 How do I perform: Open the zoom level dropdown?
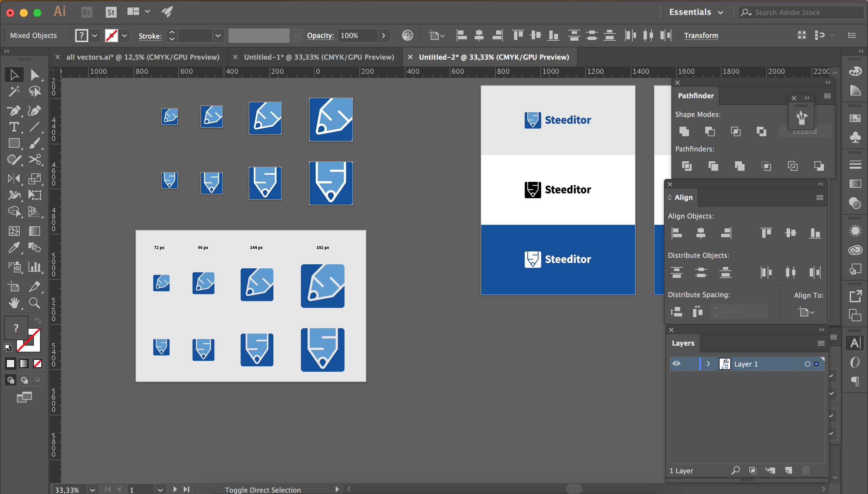point(92,490)
